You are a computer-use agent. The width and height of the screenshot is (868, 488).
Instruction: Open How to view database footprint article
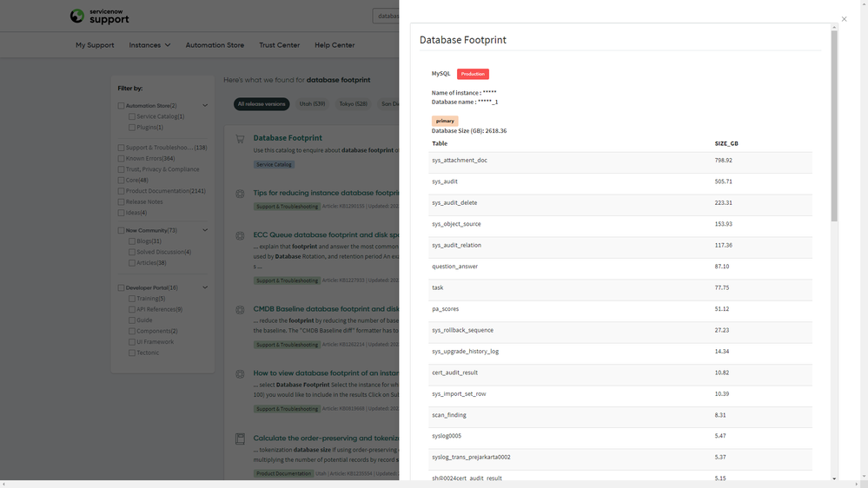pyautogui.click(x=326, y=373)
